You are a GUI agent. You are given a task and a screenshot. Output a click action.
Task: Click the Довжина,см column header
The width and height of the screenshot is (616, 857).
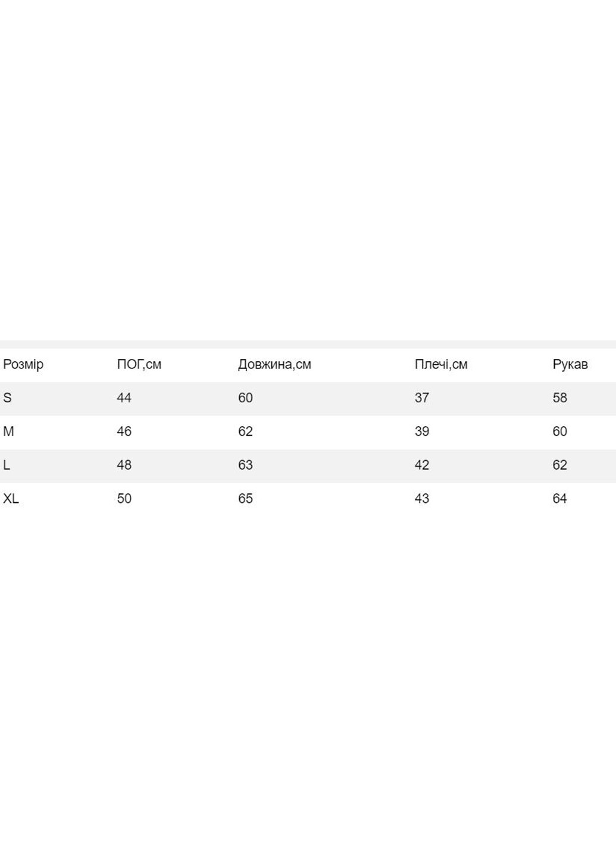pyautogui.click(x=274, y=364)
